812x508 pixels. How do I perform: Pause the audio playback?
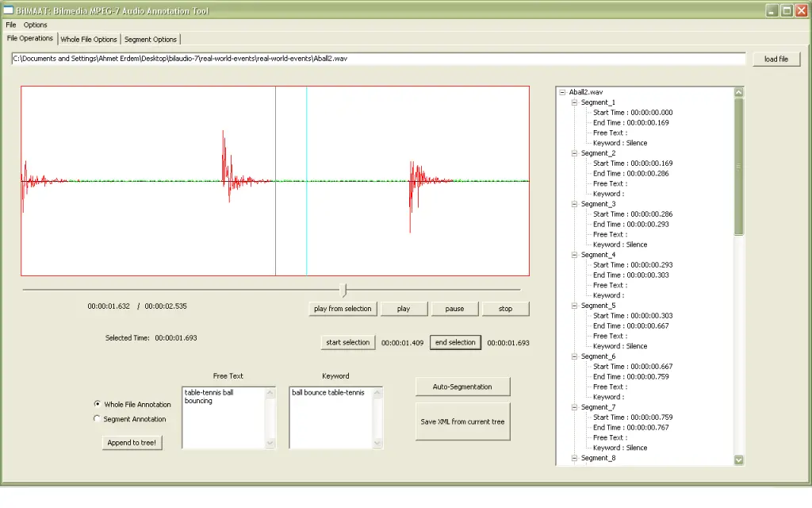coord(454,309)
